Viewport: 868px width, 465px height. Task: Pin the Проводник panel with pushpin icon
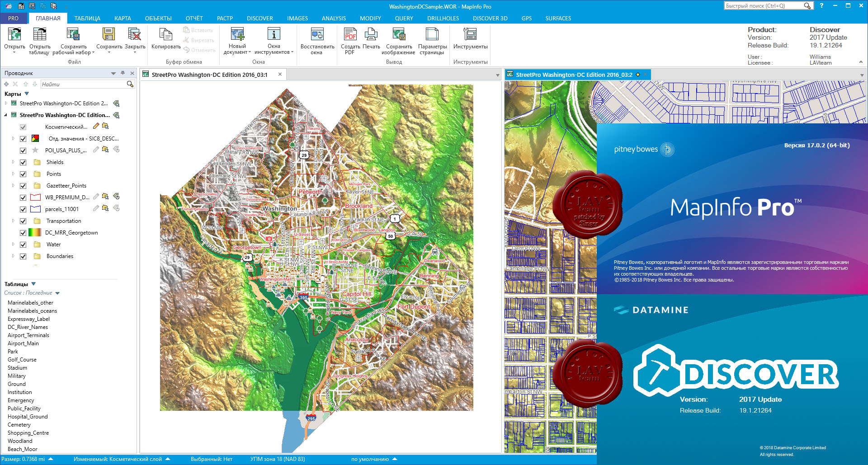coord(123,73)
